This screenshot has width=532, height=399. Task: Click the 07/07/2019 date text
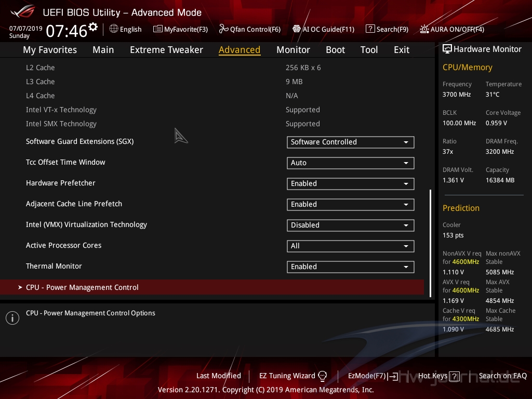[x=26, y=28]
